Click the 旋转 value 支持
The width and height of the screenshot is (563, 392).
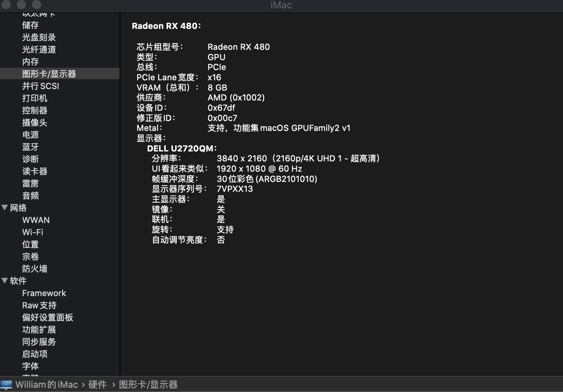click(225, 229)
